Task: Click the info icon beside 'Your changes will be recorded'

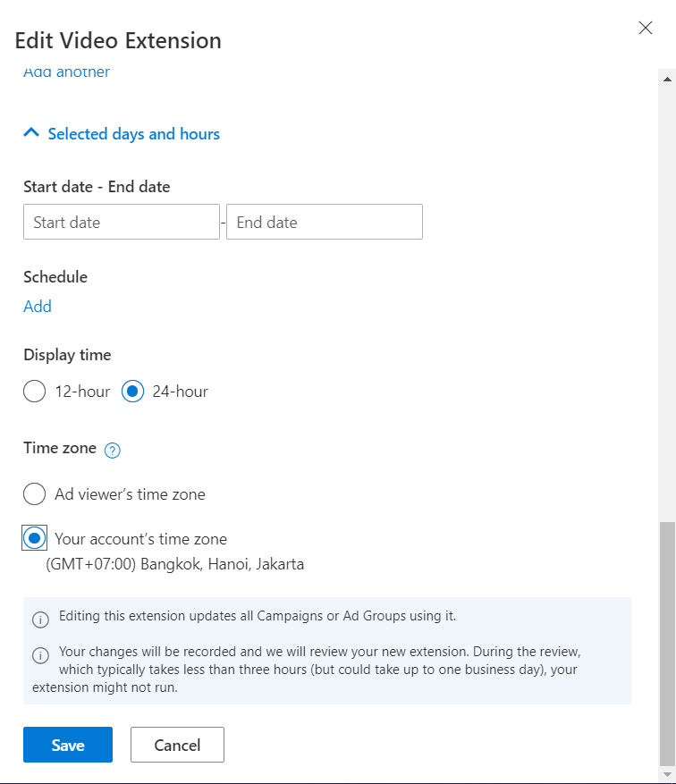Action: [40, 655]
